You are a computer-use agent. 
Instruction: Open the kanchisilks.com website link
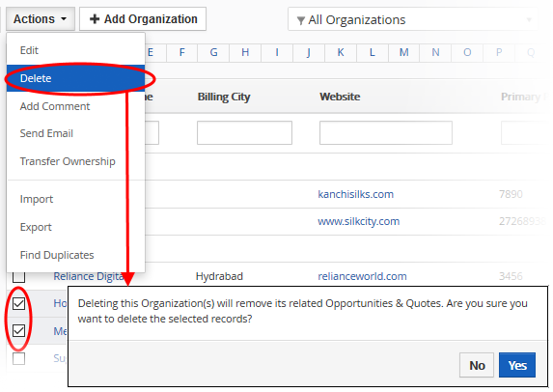point(355,194)
